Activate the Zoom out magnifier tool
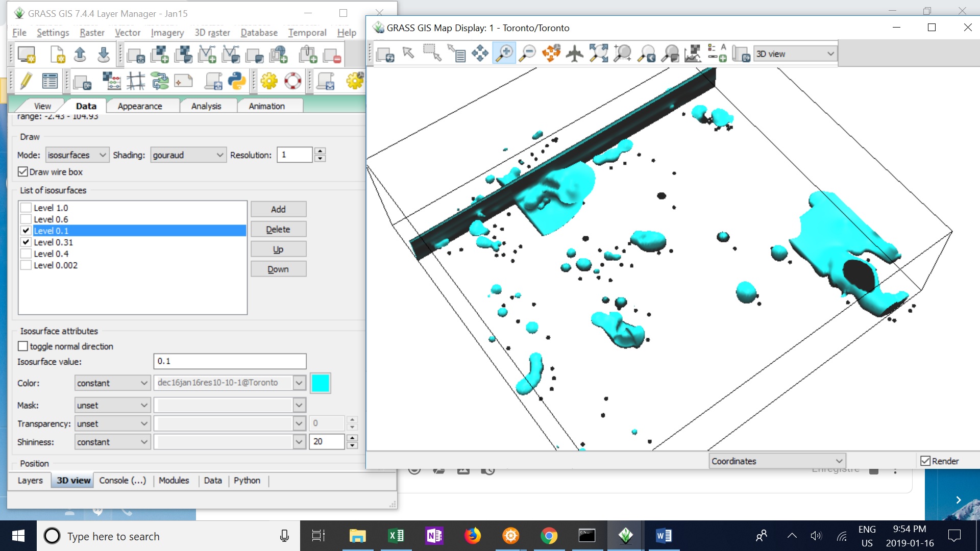 click(527, 53)
